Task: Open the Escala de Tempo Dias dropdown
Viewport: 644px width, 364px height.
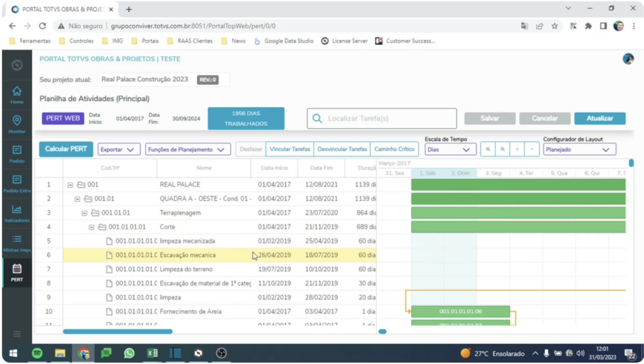Action: [450, 150]
